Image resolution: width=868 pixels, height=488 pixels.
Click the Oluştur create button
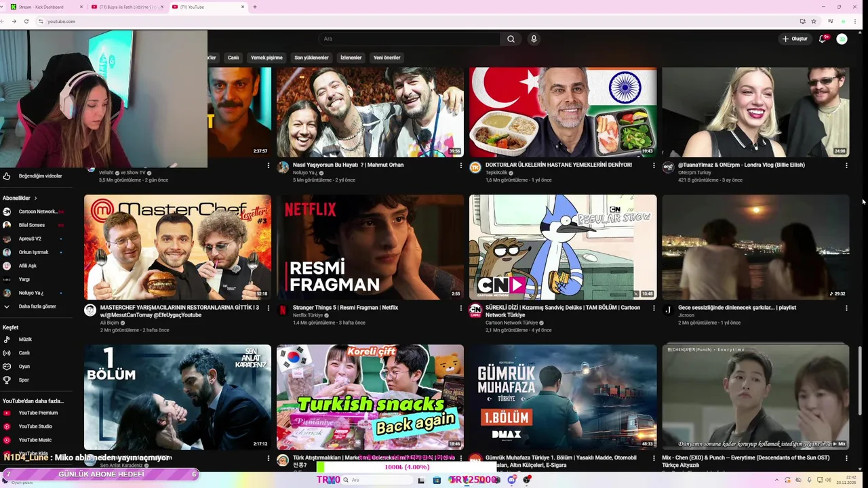click(x=795, y=39)
